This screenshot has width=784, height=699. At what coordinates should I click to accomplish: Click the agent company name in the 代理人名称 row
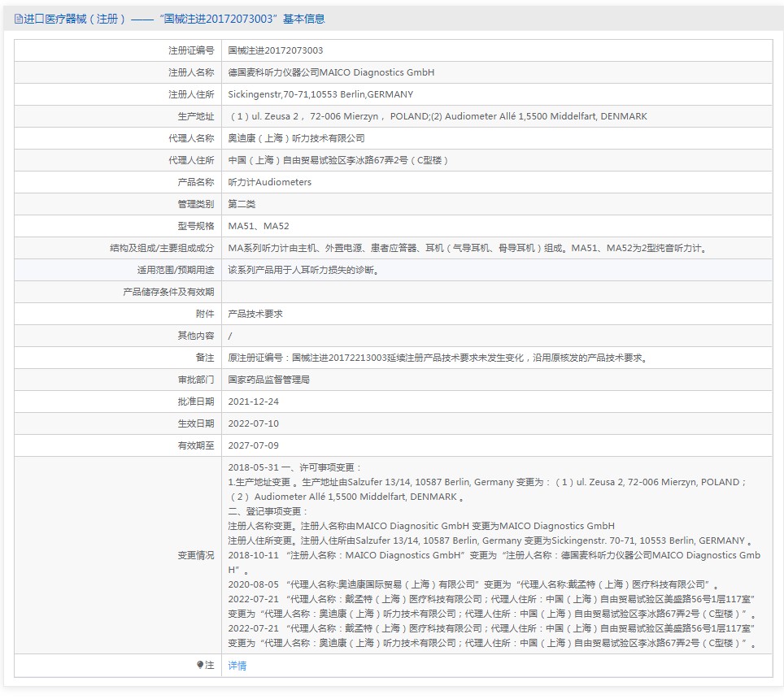(x=297, y=138)
